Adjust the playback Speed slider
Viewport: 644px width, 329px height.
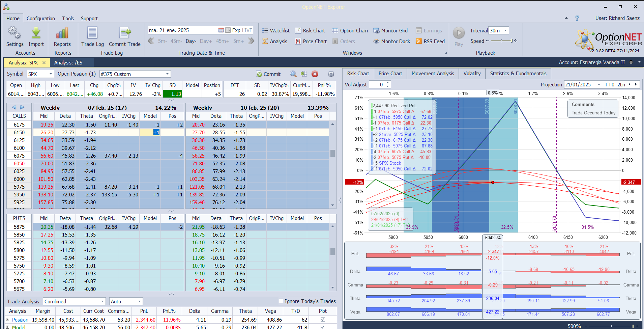[x=502, y=41]
